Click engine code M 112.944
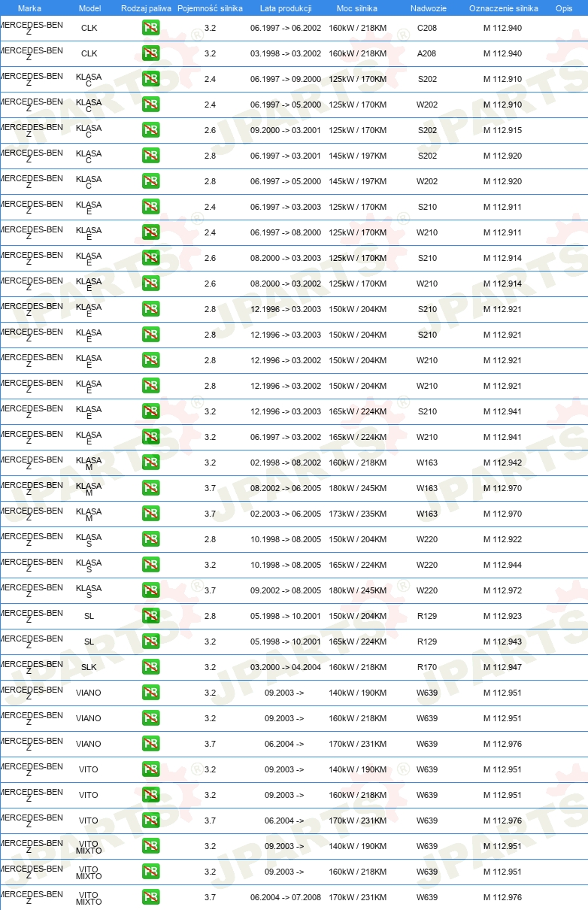The image size is (588, 910). tap(502, 566)
